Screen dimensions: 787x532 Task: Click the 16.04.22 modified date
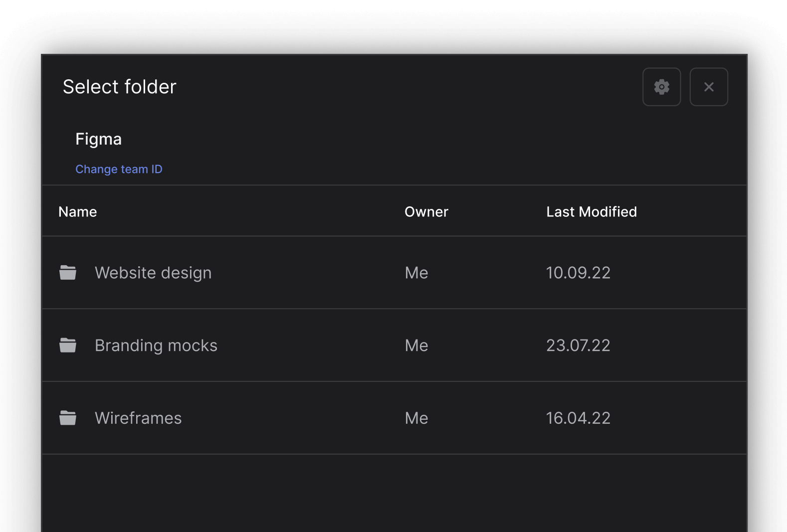coord(578,418)
